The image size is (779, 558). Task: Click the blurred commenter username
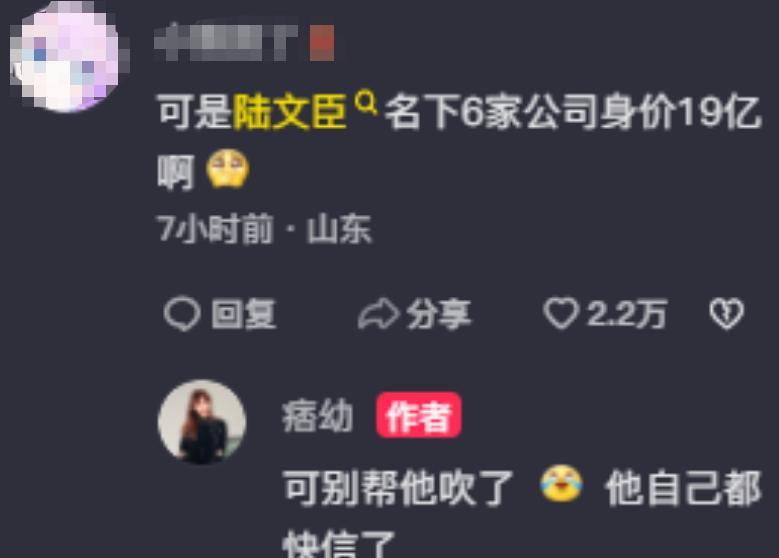click(226, 42)
